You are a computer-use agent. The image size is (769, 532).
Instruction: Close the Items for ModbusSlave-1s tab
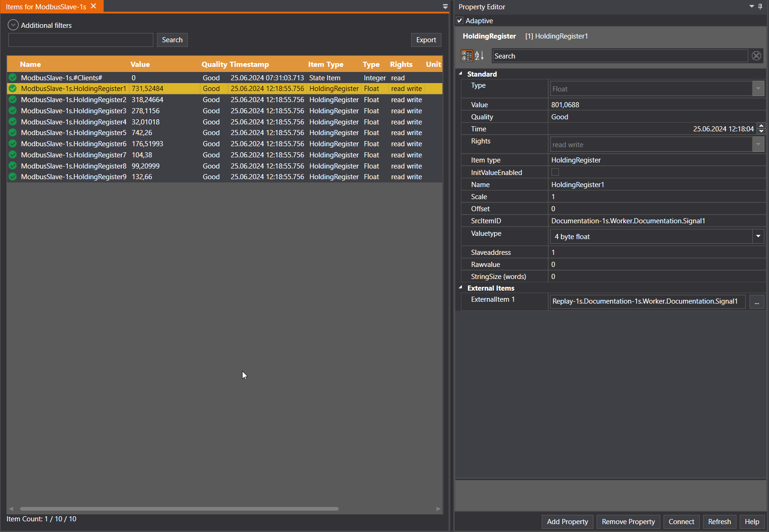tap(93, 6)
